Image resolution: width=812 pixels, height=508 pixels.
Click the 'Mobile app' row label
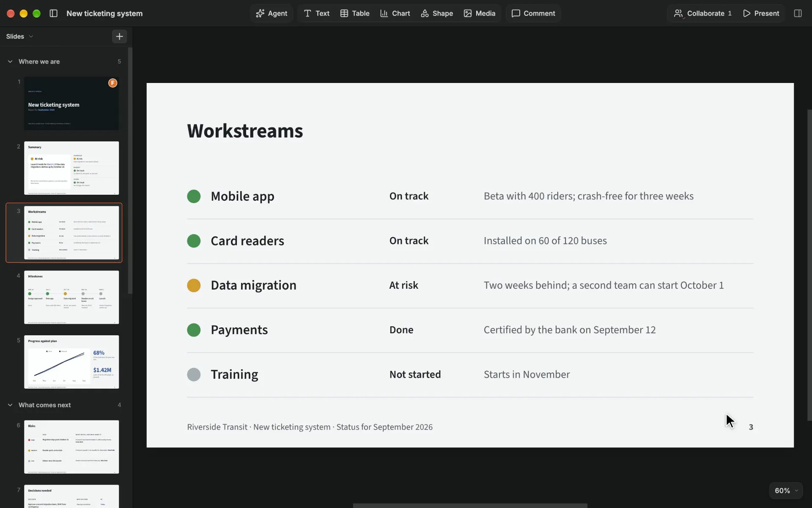[242, 196]
